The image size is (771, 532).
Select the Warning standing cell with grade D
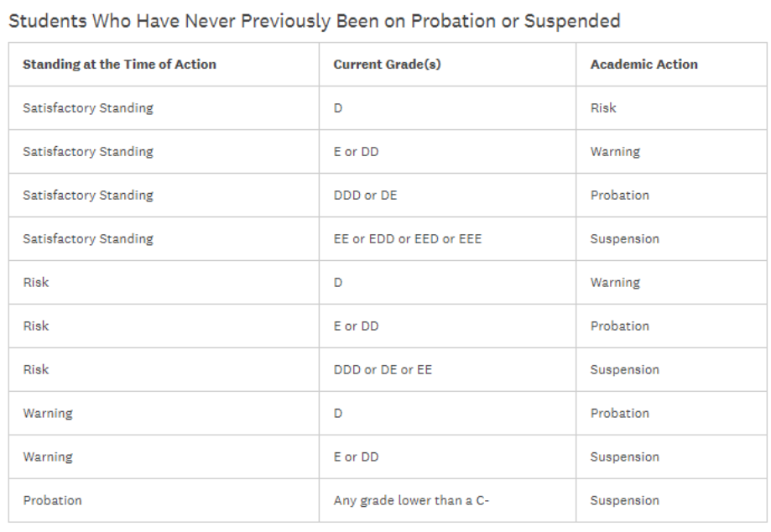pyautogui.click(x=47, y=414)
